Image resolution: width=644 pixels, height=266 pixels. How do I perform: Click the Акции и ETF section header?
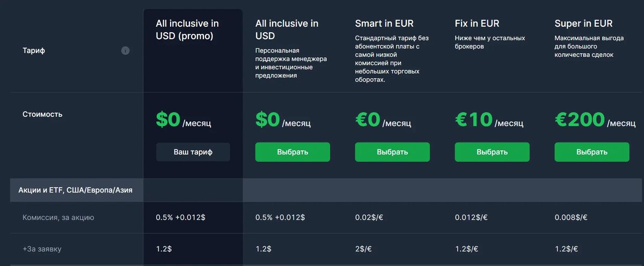(76, 190)
